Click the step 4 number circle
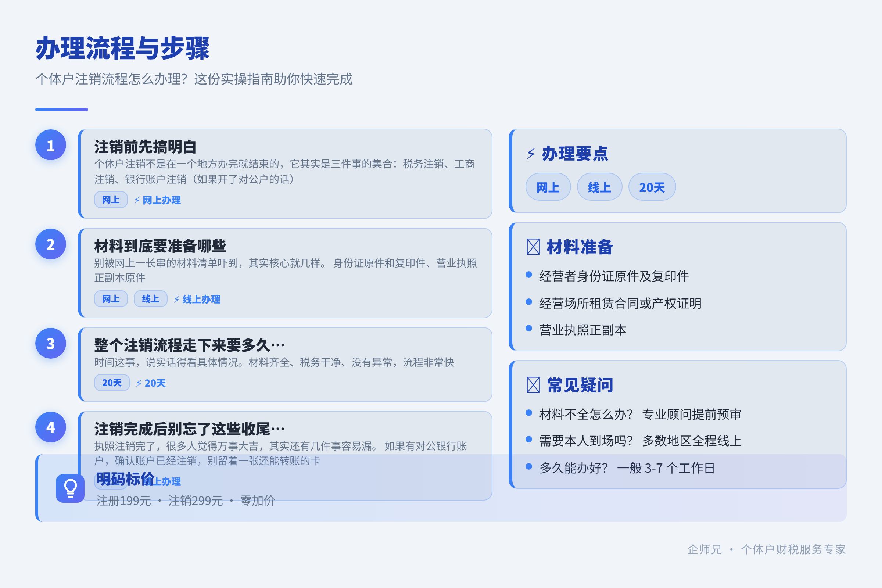This screenshot has height=588, width=882. (51, 427)
